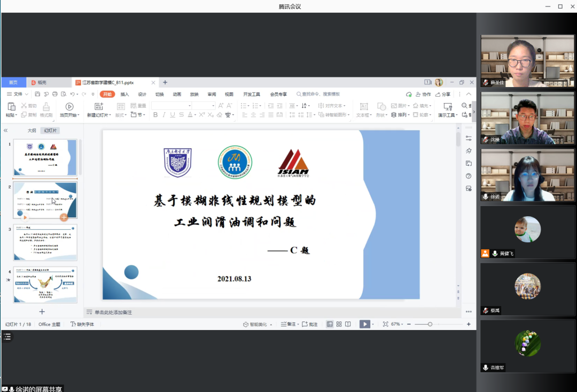Switch to slide sorter view icon
The image size is (577, 392).
(339, 324)
